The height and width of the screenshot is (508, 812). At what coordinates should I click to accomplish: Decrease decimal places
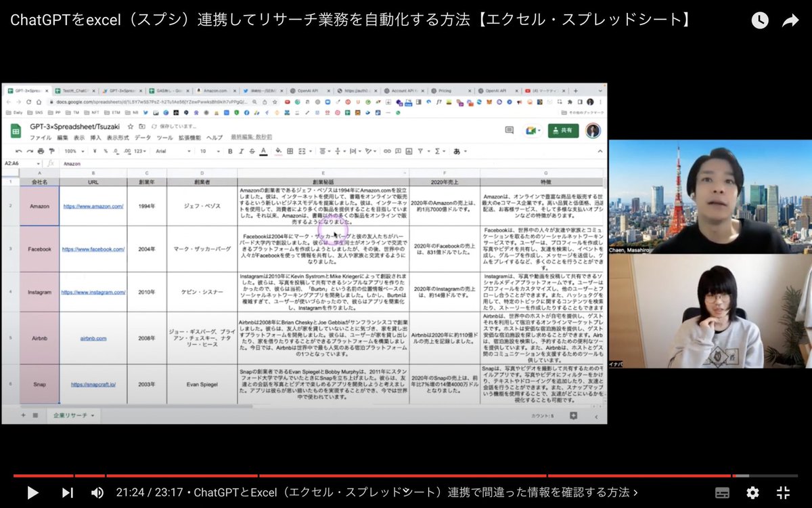coord(116,151)
